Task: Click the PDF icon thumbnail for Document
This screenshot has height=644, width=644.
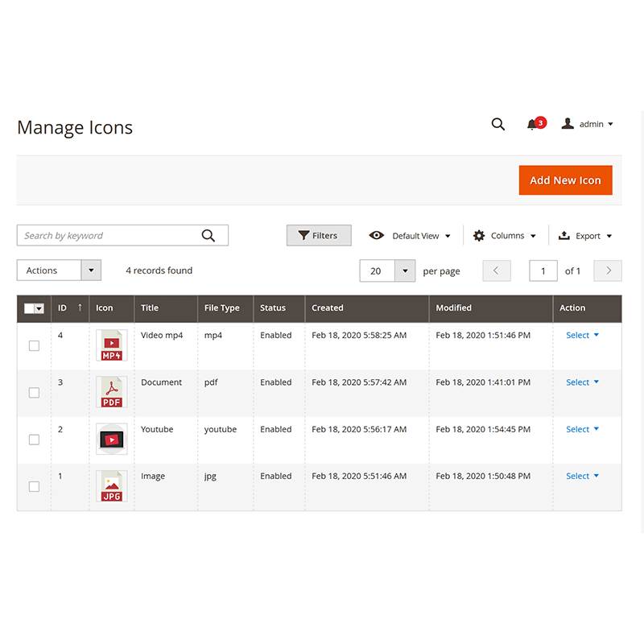Action: 111,392
